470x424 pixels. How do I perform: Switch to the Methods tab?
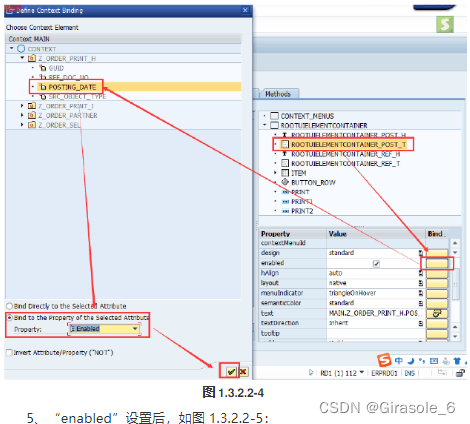278,94
